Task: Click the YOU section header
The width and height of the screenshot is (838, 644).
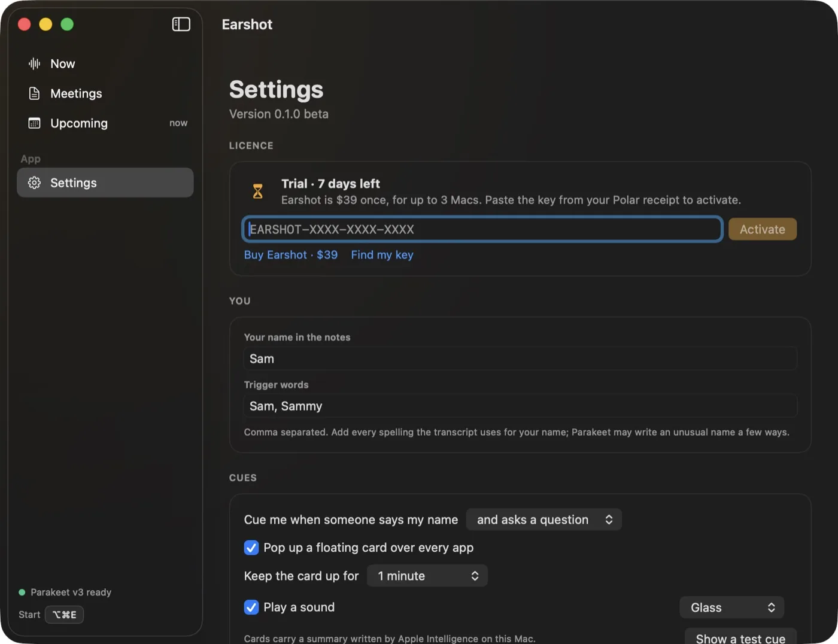Action: pos(240,301)
